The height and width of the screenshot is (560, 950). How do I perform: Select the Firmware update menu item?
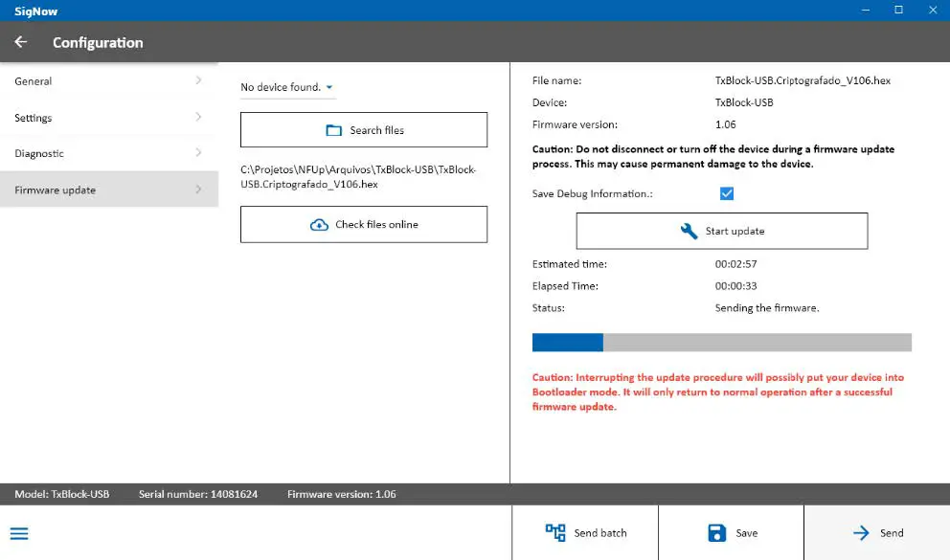[x=56, y=190]
